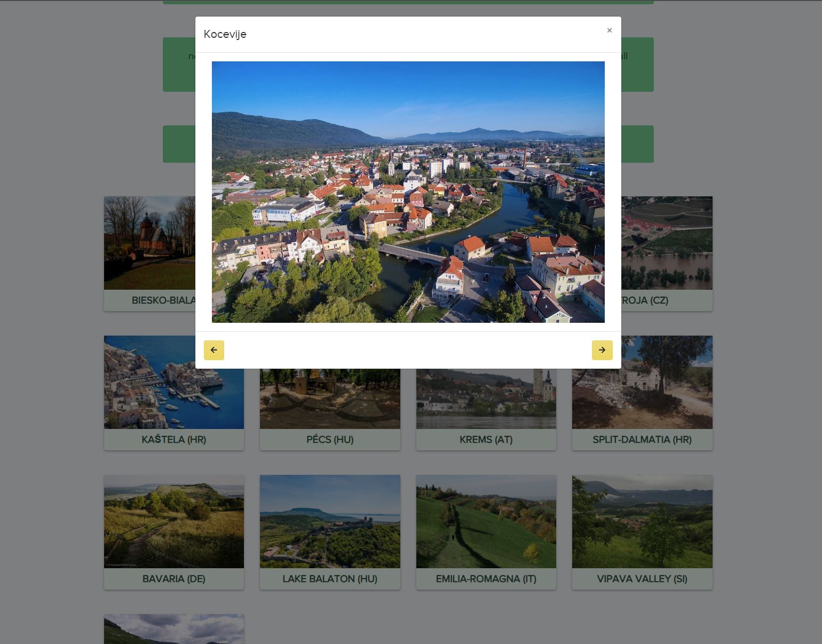Select the EMILIA-ROMAGNA (IT) label
The image size is (822, 644).
pyautogui.click(x=486, y=579)
